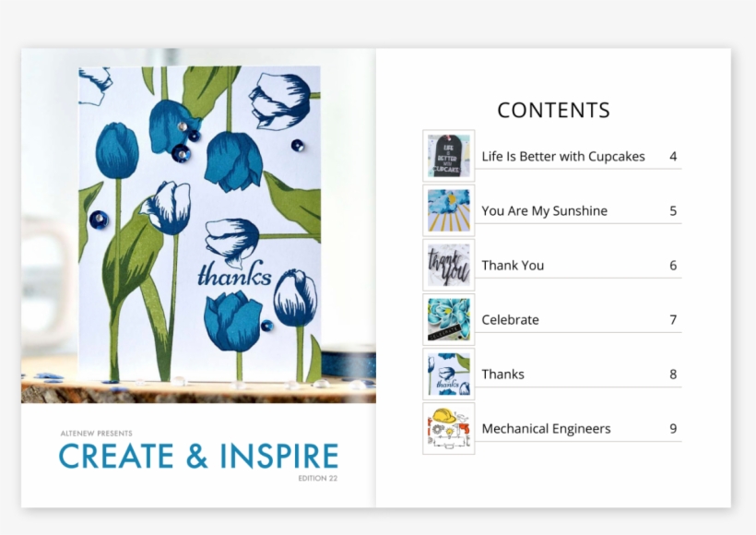This screenshot has width=756, height=535.
Task: Click the CREATE & INSPIRE title
Action: (x=197, y=455)
